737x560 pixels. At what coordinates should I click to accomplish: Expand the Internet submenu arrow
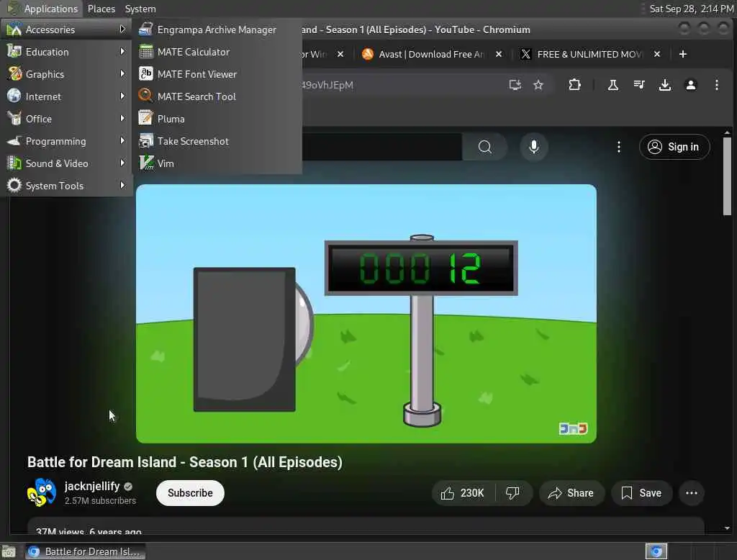pyautogui.click(x=122, y=96)
